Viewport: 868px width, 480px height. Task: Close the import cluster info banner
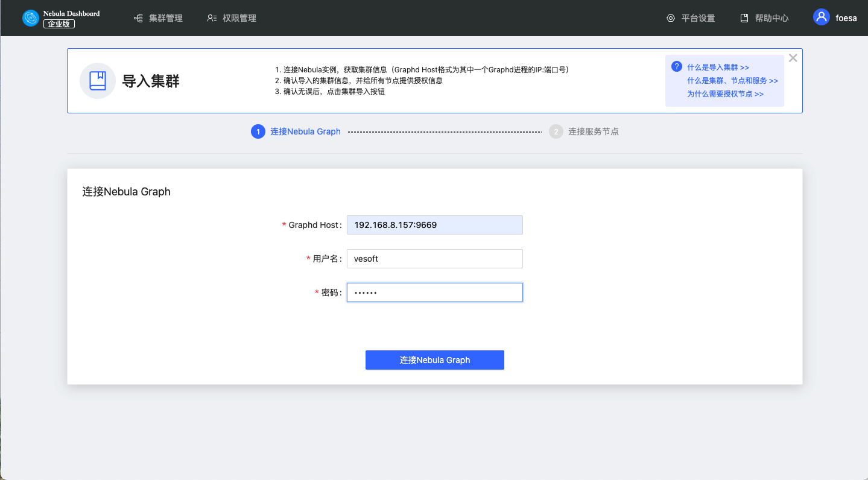point(793,58)
